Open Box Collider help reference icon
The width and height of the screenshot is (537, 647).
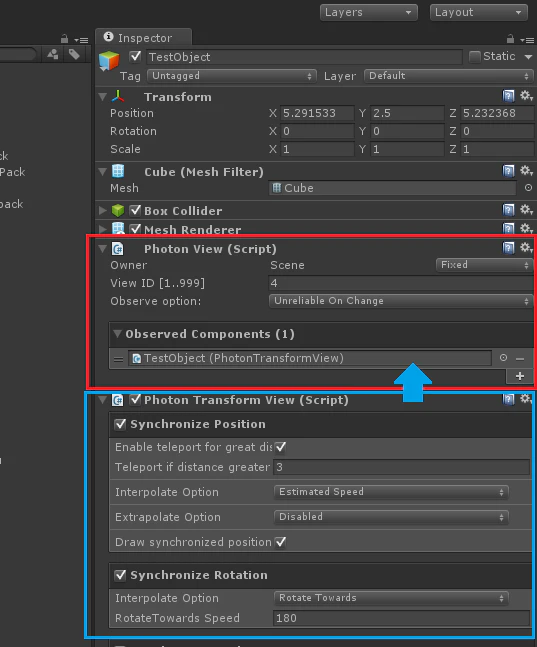(508, 210)
